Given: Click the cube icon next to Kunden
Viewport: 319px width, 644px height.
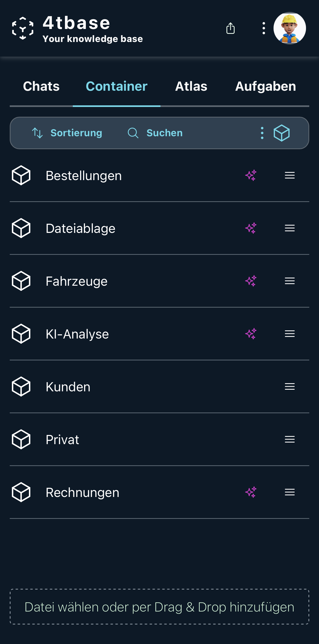Looking at the screenshot, I should point(21,387).
